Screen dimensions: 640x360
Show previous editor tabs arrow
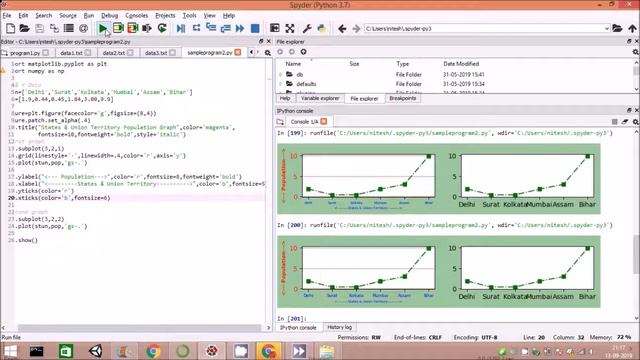[x=251, y=52]
